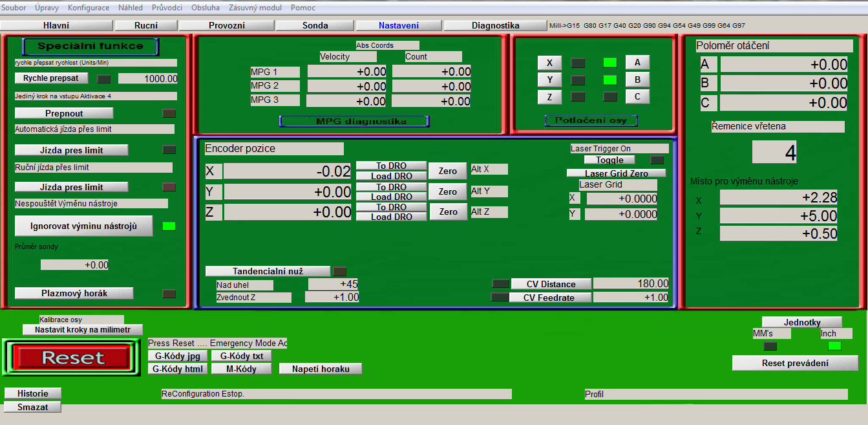Image resolution: width=868 pixels, height=425 pixels.
Task: Toggle the A axis inhibit button
Action: [x=637, y=62]
